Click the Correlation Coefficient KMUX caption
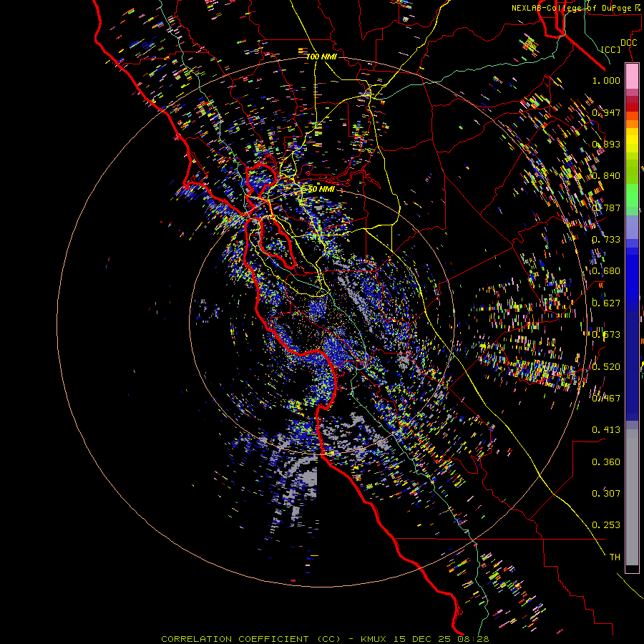The height and width of the screenshot is (644, 644). (325, 639)
